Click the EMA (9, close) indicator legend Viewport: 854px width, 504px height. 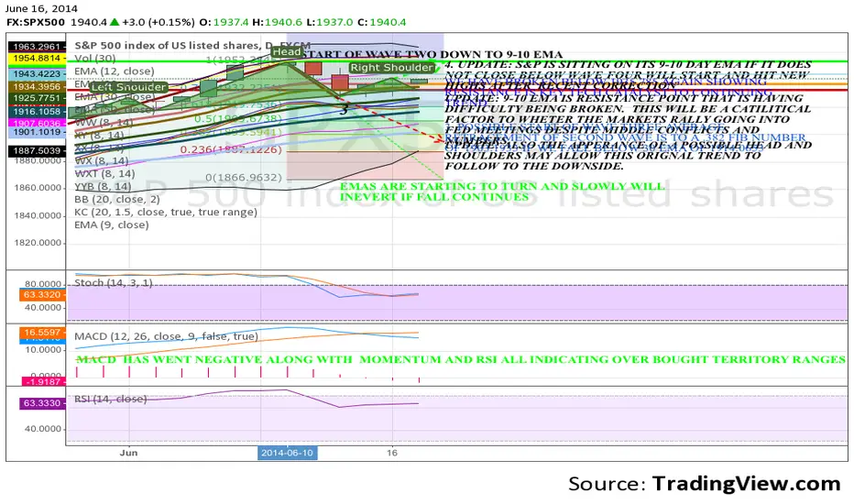(x=112, y=225)
